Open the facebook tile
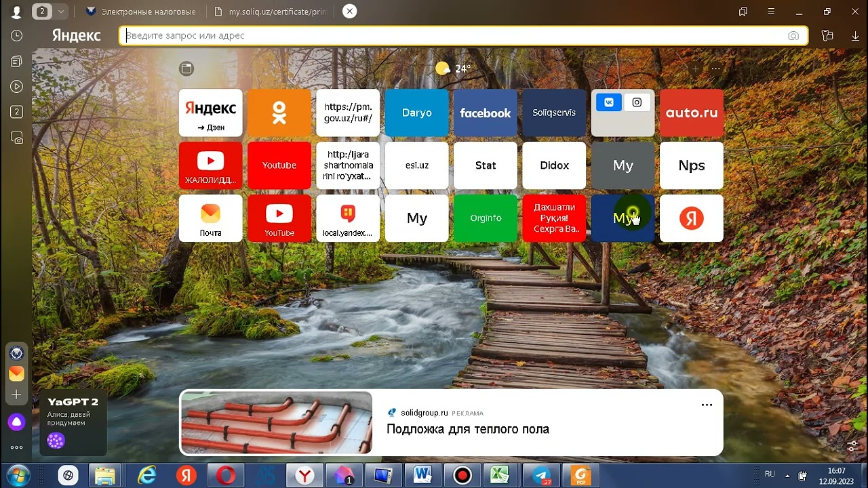This screenshot has width=868, height=488. [486, 113]
